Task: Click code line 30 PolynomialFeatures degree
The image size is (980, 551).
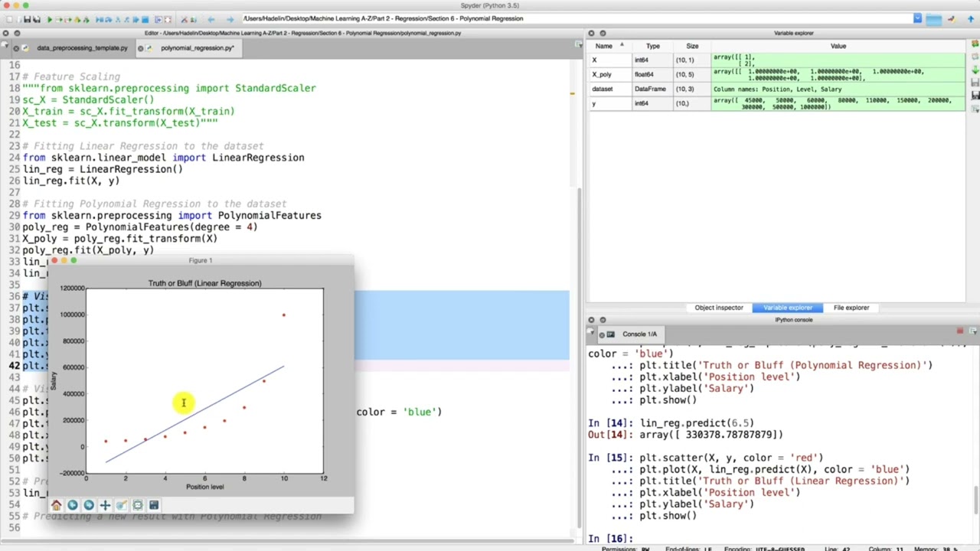Action: click(x=140, y=227)
